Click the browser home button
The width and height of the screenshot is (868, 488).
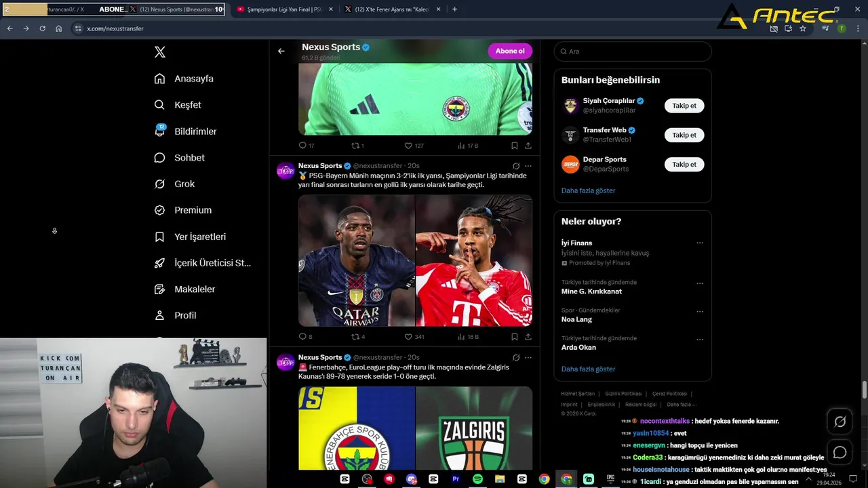click(x=58, y=28)
